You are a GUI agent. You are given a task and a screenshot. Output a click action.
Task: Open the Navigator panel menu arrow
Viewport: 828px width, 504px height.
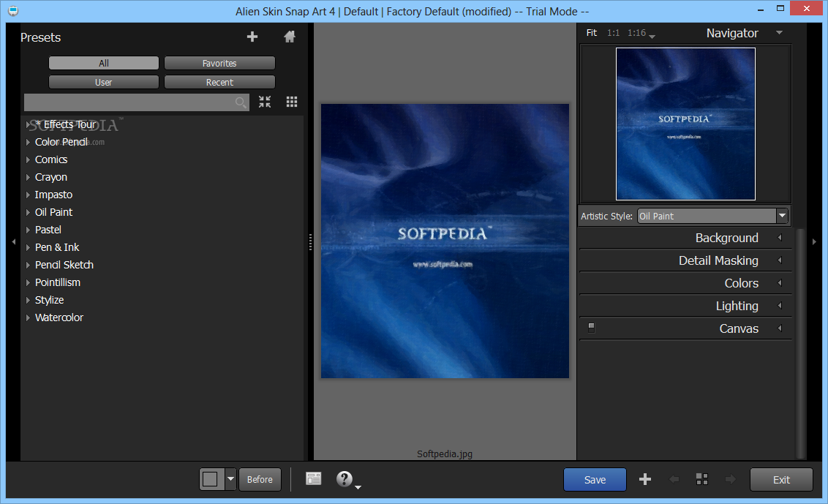[779, 33]
